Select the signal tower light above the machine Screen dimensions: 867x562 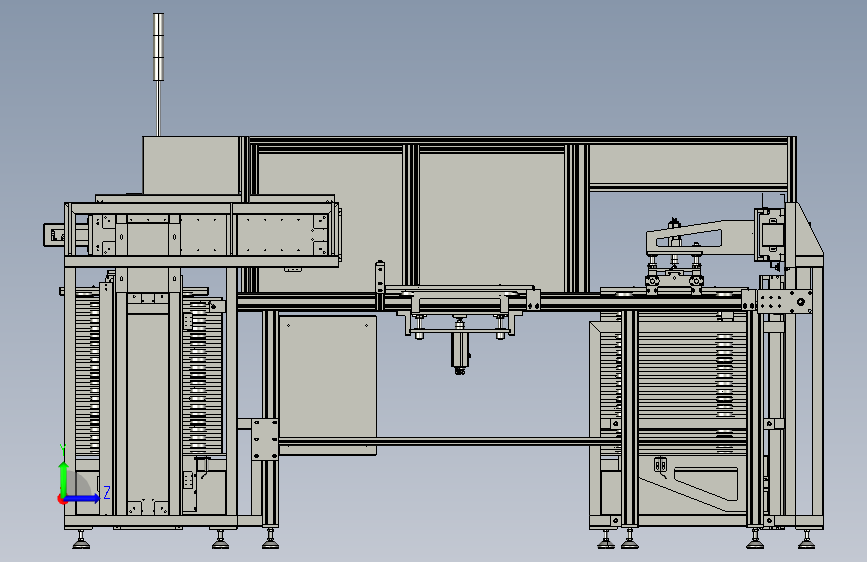coord(159,47)
